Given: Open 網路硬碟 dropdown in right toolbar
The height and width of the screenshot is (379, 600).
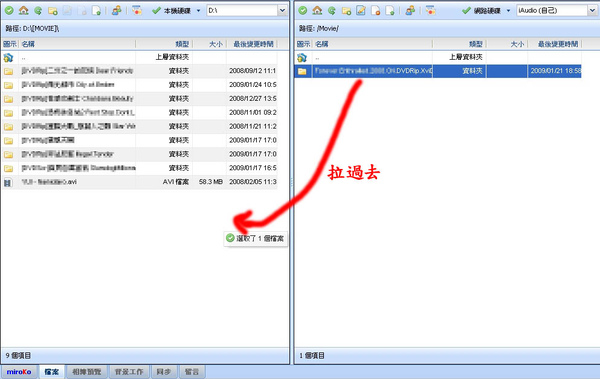Looking at the screenshot, I should (x=508, y=11).
